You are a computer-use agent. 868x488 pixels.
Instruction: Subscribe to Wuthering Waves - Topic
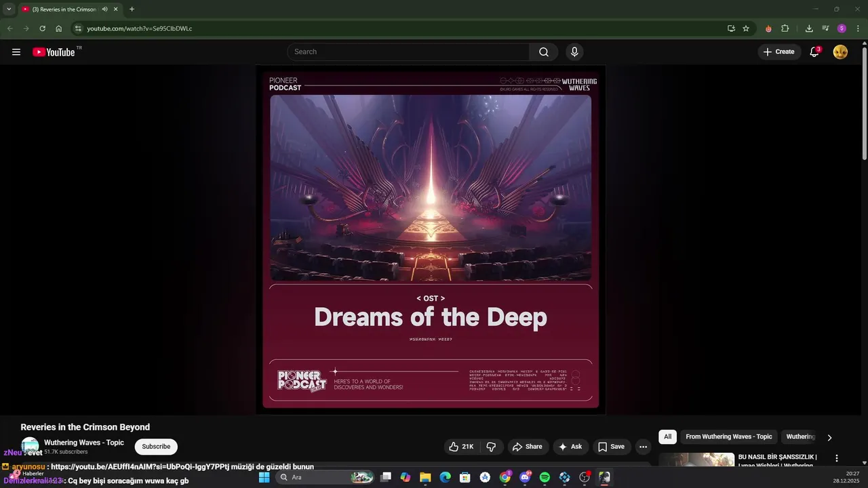(156, 447)
